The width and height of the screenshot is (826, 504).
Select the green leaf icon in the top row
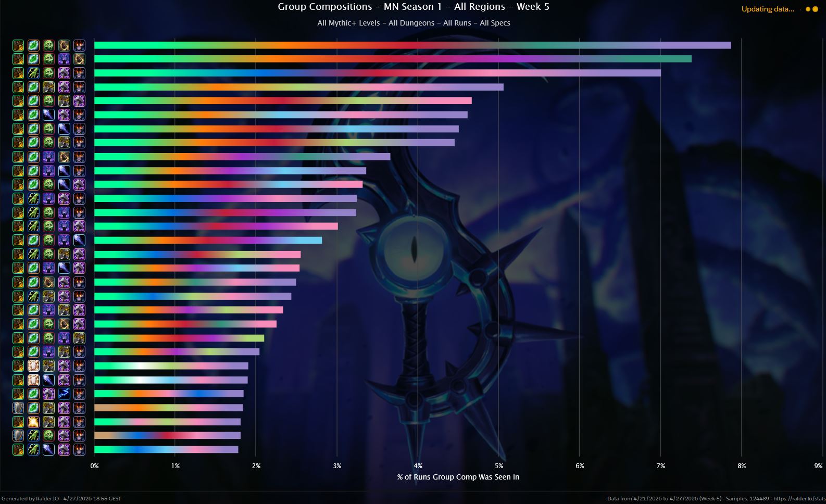pos(33,45)
